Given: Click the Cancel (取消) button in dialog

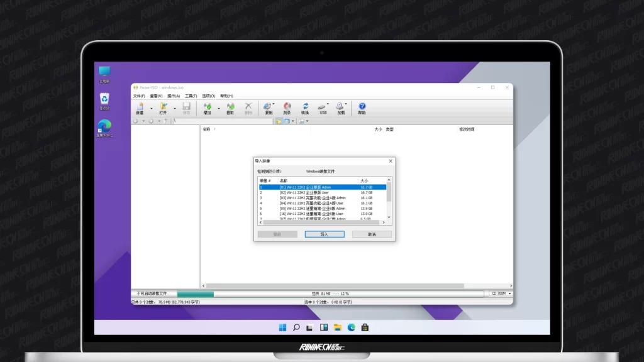Looking at the screenshot, I should [x=372, y=234].
